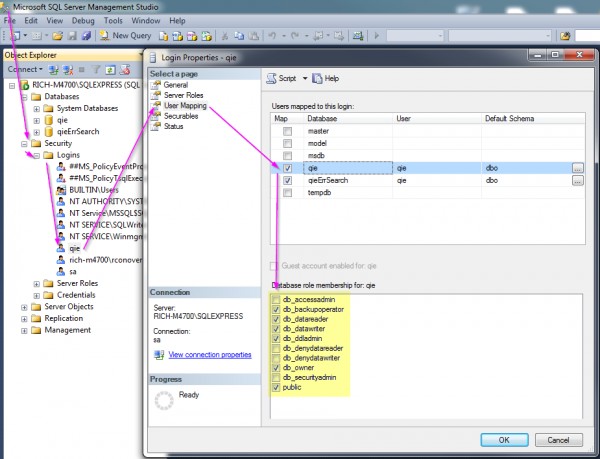Viewport: 600px width, 459px height.
Task: Click the Activity Monitor toolbar icon
Action: 358,36
